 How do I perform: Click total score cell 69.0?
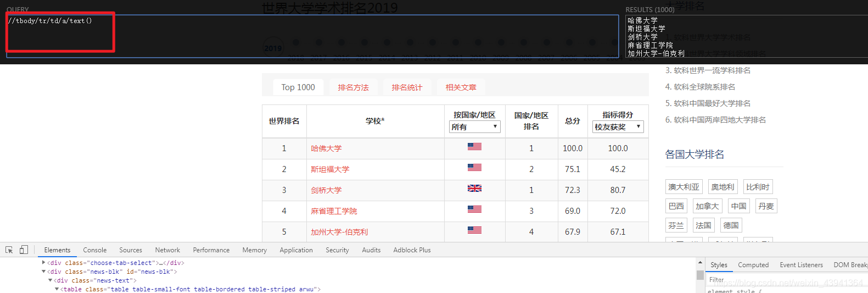pyautogui.click(x=573, y=211)
